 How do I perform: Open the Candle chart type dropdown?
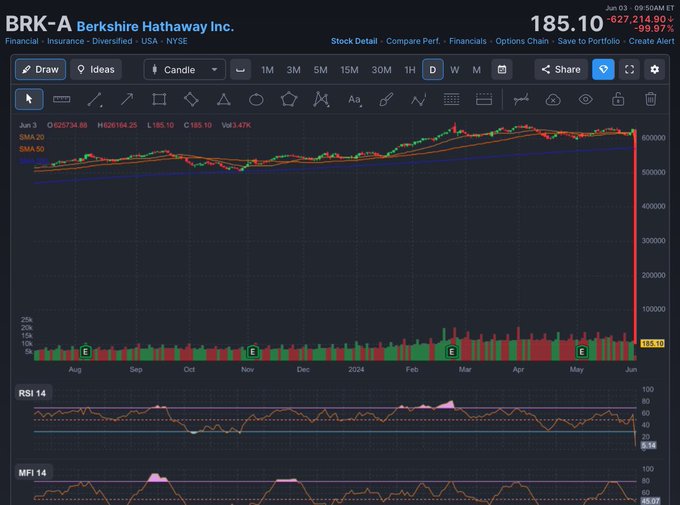(x=185, y=69)
